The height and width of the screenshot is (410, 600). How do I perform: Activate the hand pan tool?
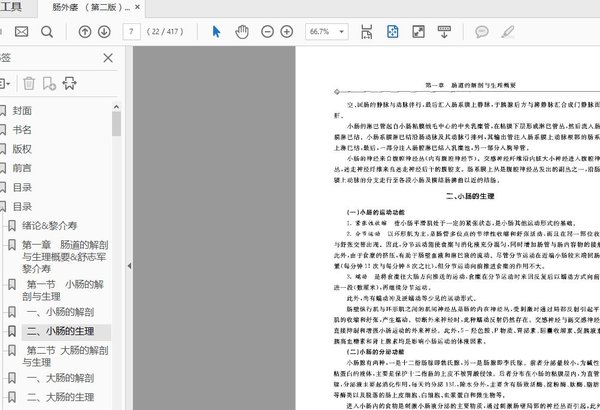tap(242, 32)
